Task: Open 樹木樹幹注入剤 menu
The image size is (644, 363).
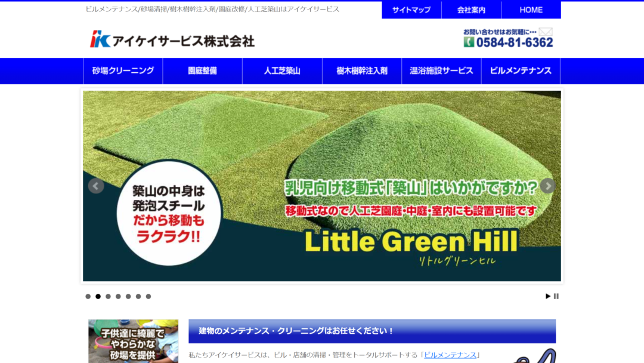Action: pos(362,70)
